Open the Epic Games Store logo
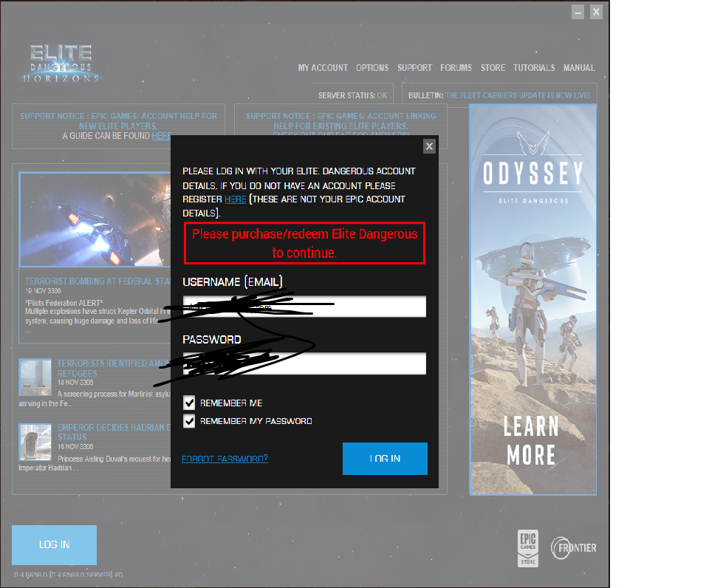This screenshot has height=588, width=709. coord(527,548)
